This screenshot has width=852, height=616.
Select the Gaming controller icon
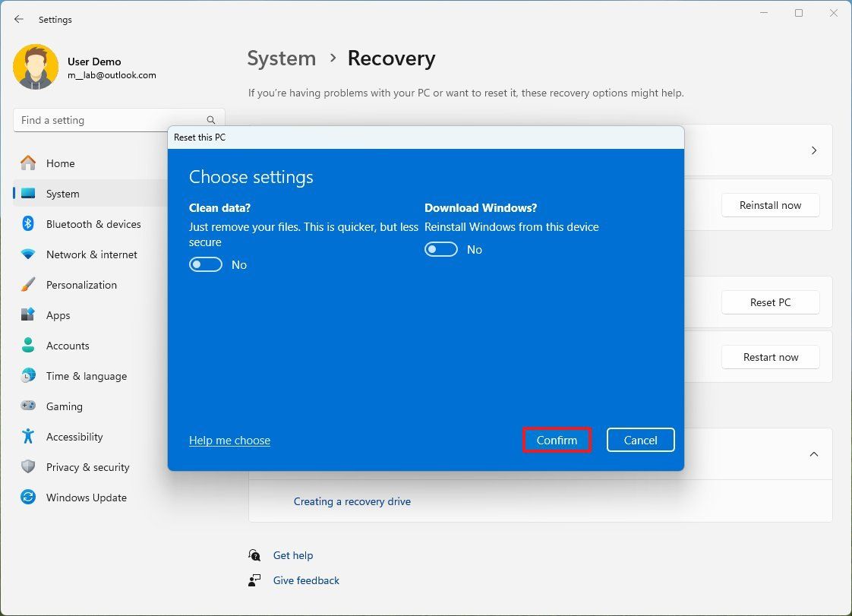(28, 406)
